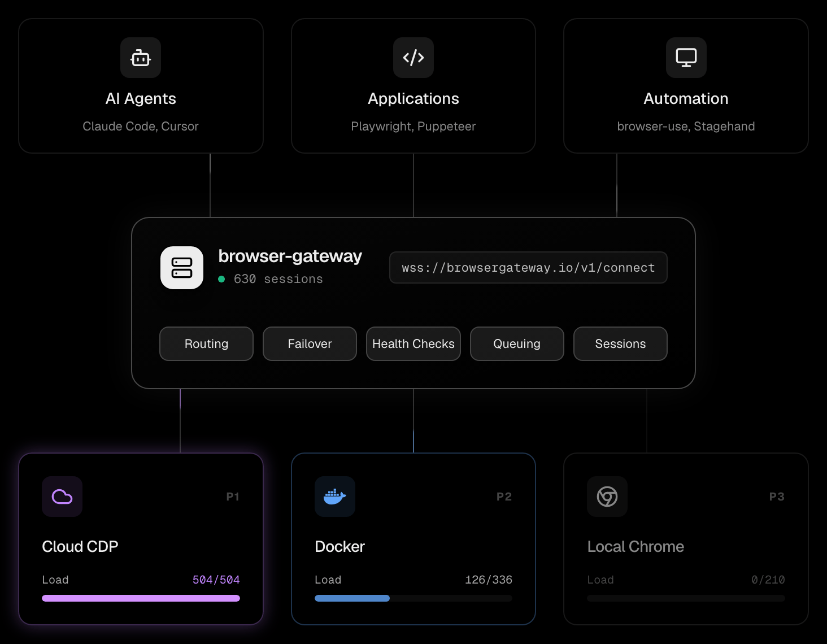The height and width of the screenshot is (644, 827).
Task: Select the Failover button
Action: point(310,343)
